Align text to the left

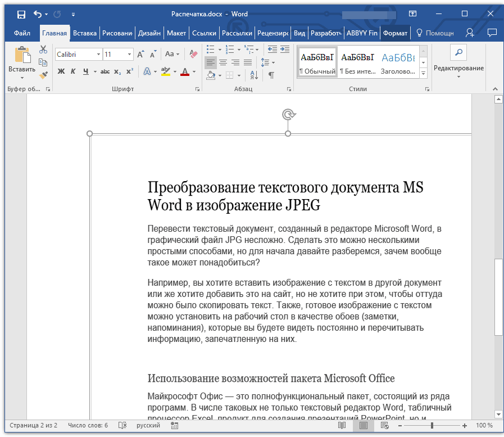[x=211, y=62]
